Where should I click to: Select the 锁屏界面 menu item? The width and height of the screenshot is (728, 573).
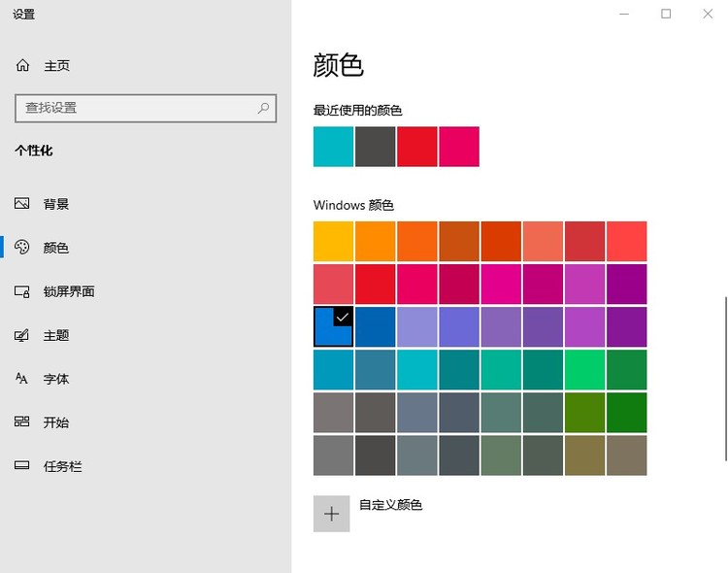(x=69, y=291)
